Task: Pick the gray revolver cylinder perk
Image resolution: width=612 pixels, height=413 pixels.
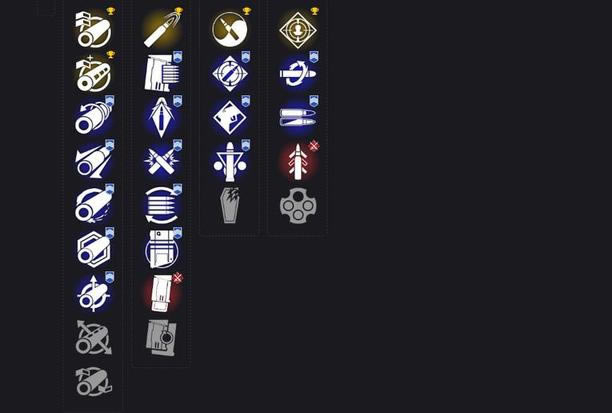Action: point(298,206)
